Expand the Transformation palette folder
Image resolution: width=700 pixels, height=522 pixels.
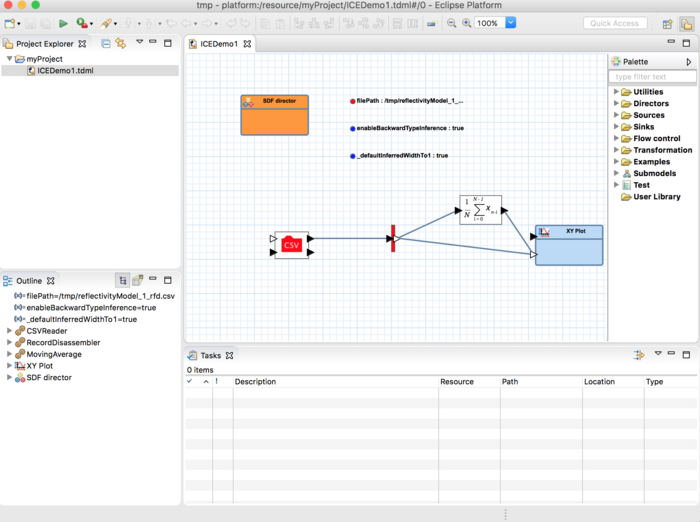[616, 150]
